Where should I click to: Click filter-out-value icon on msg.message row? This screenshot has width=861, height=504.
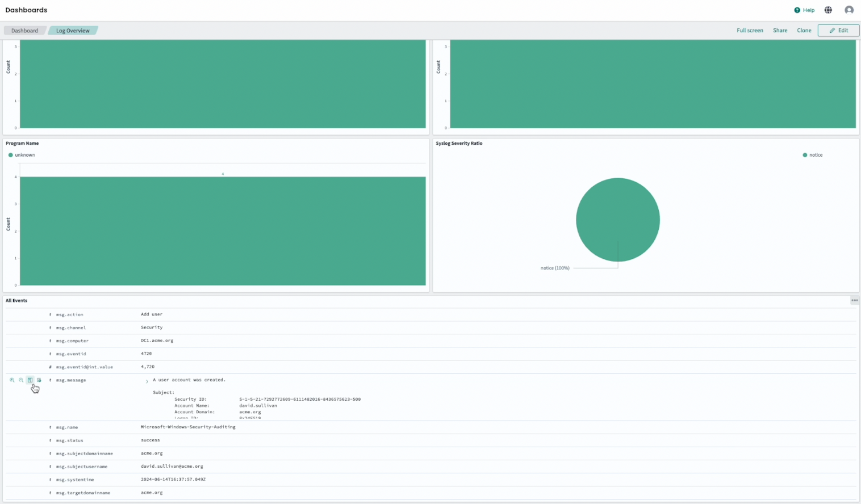(x=21, y=380)
